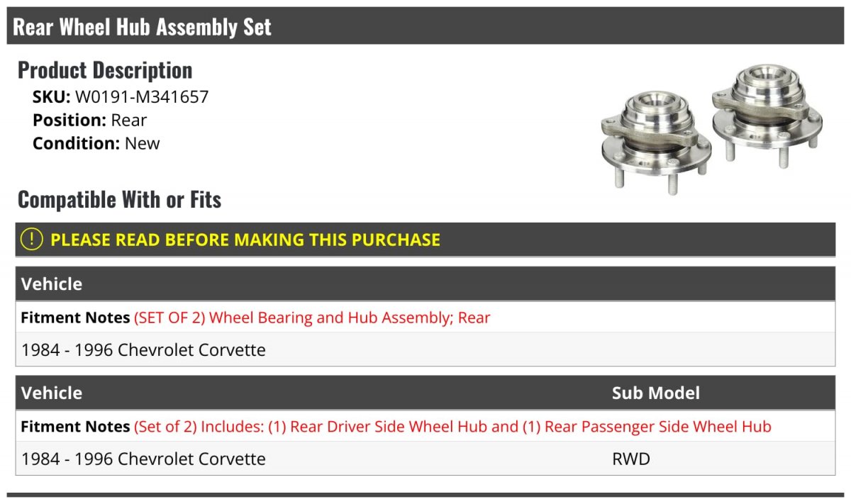Screen dimensions: 851x504
Task: Click the right wheel hub in the image
Action: point(767,113)
